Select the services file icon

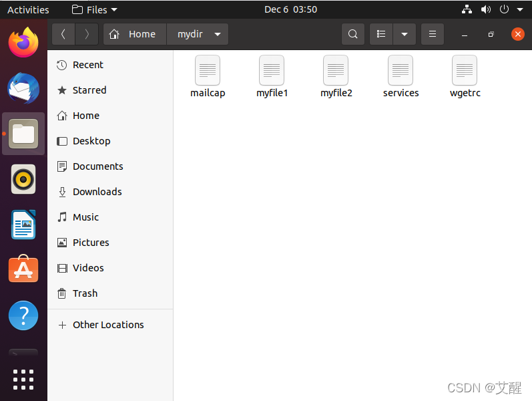(401, 70)
